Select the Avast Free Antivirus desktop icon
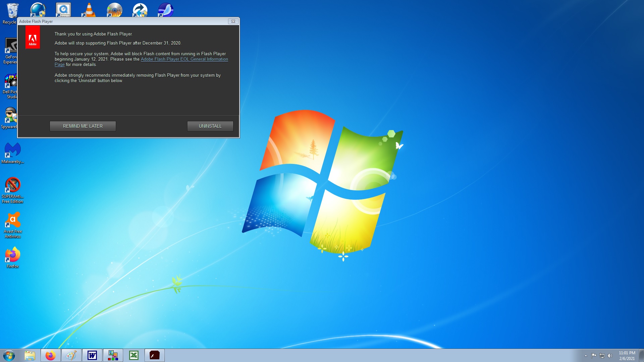This screenshot has height=362, width=644. [13, 225]
